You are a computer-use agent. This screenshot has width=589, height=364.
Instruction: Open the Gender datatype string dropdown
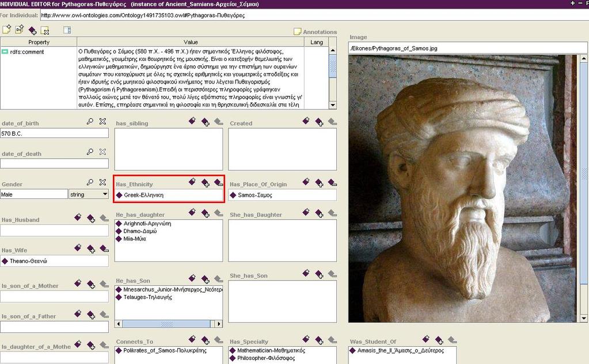click(x=105, y=194)
